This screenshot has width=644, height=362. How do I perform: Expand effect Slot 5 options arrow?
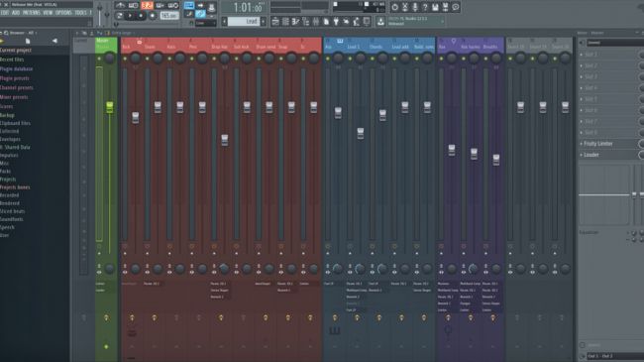tap(582, 99)
